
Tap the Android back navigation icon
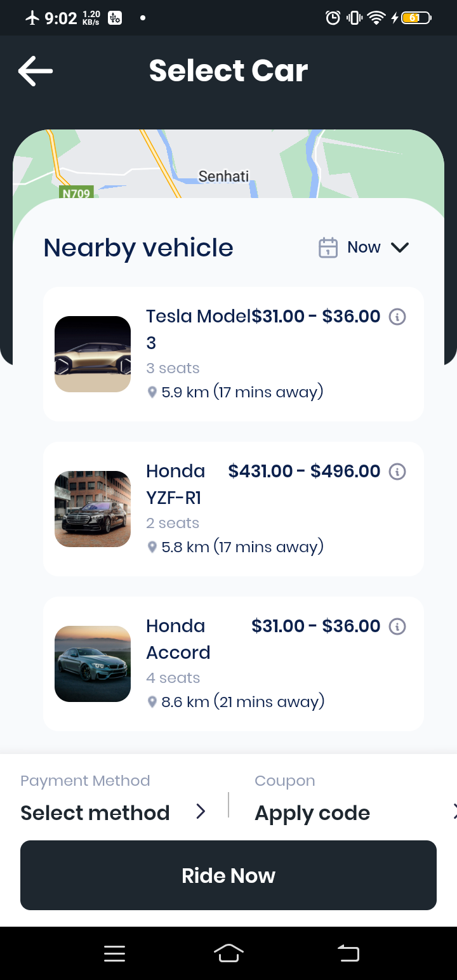coord(348,953)
